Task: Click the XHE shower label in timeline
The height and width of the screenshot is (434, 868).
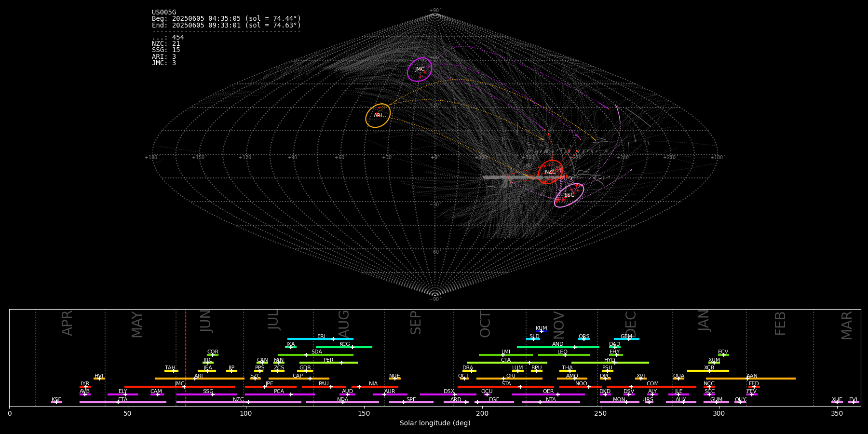Action: pyautogui.click(x=837, y=400)
